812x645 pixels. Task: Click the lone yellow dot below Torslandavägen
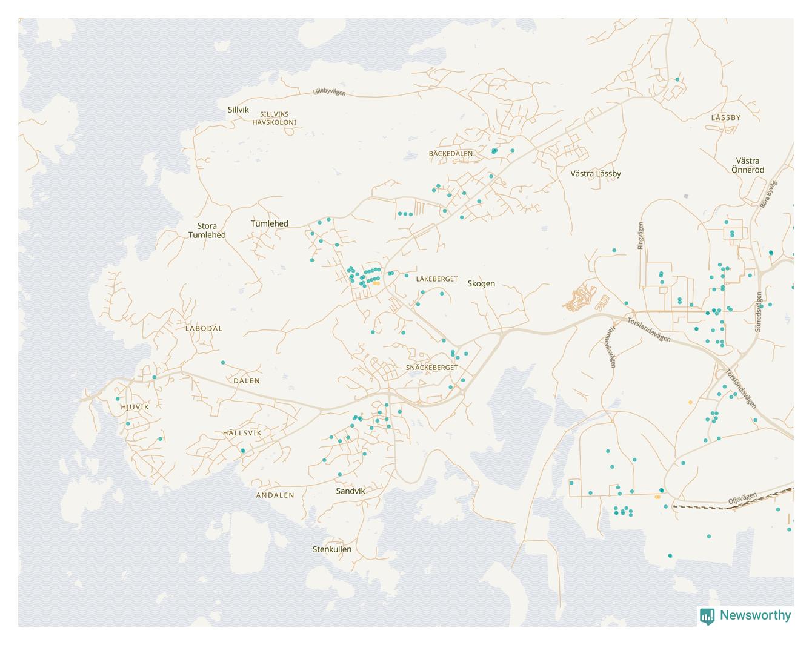click(690, 402)
